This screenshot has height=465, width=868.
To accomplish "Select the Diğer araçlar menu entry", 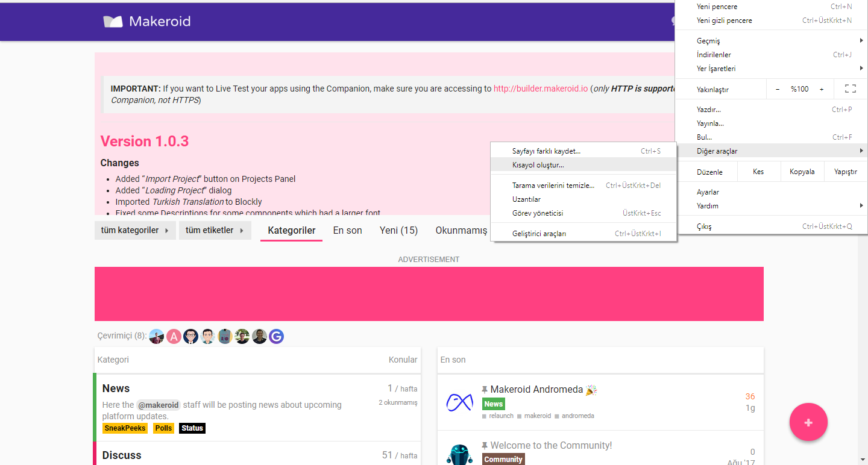I will click(771, 151).
